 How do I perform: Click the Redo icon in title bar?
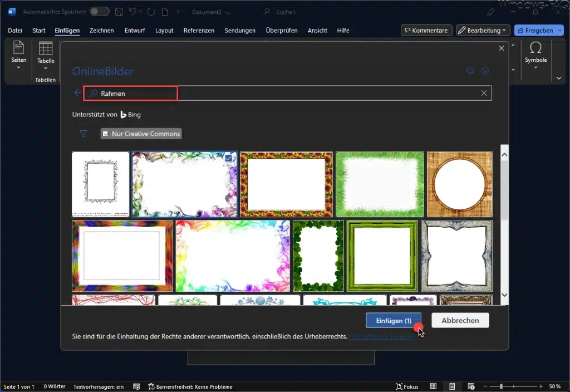pyautogui.click(x=151, y=12)
